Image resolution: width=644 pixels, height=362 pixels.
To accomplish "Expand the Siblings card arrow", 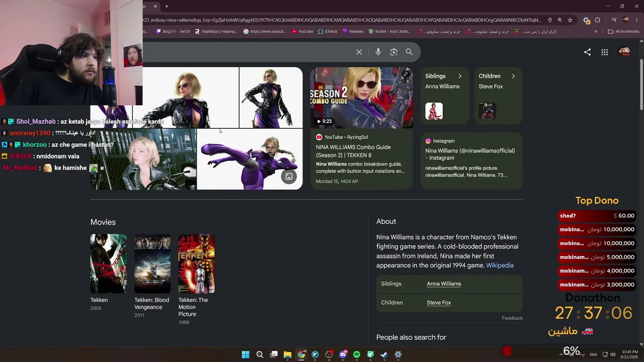I will click(460, 76).
